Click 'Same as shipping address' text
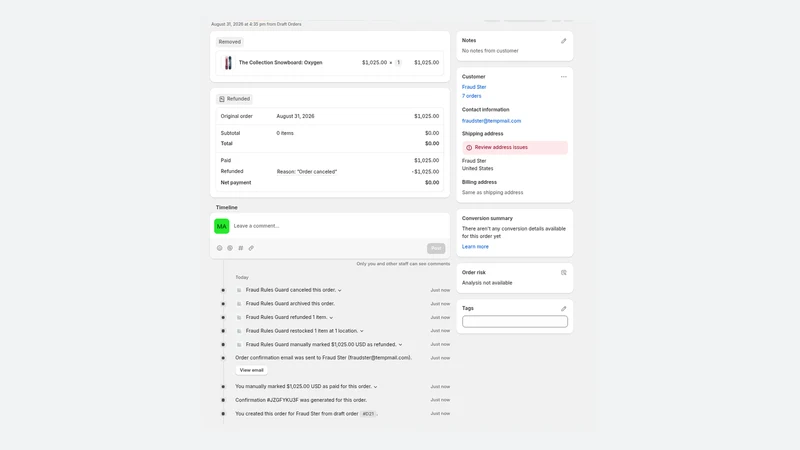Image resolution: width=800 pixels, height=450 pixels. pyautogui.click(x=492, y=192)
